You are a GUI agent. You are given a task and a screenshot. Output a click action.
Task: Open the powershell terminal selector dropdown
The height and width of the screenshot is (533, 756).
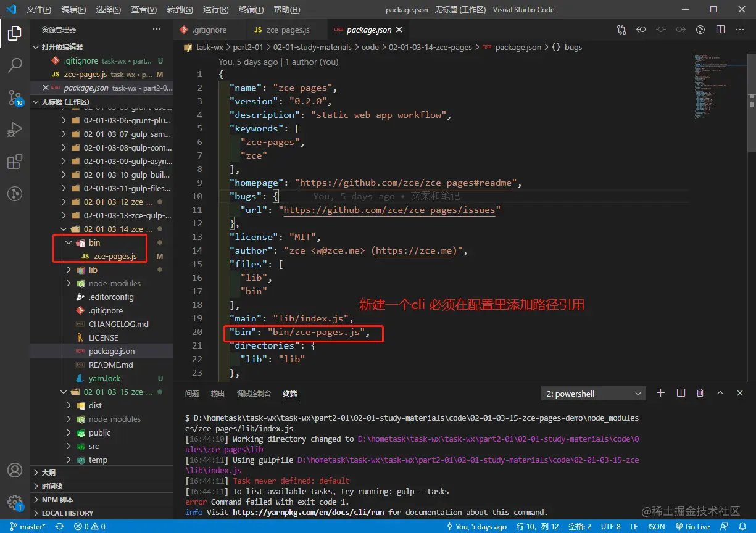[x=594, y=394]
